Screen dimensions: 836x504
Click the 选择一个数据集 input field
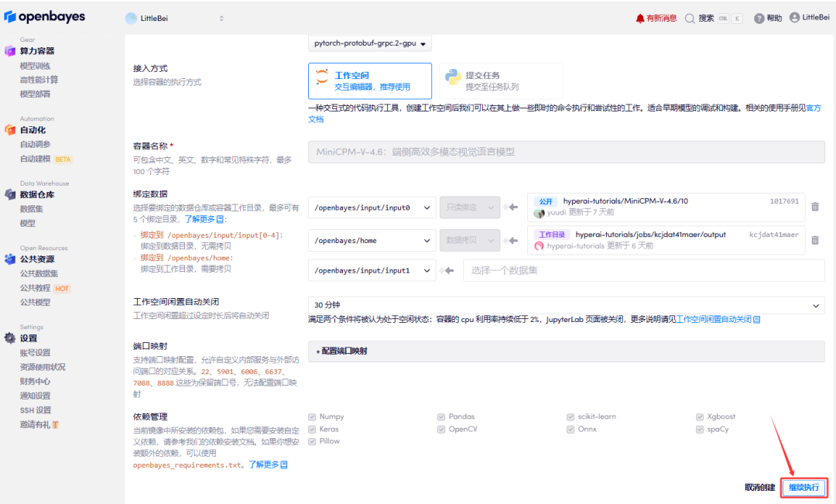coord(644,270)
